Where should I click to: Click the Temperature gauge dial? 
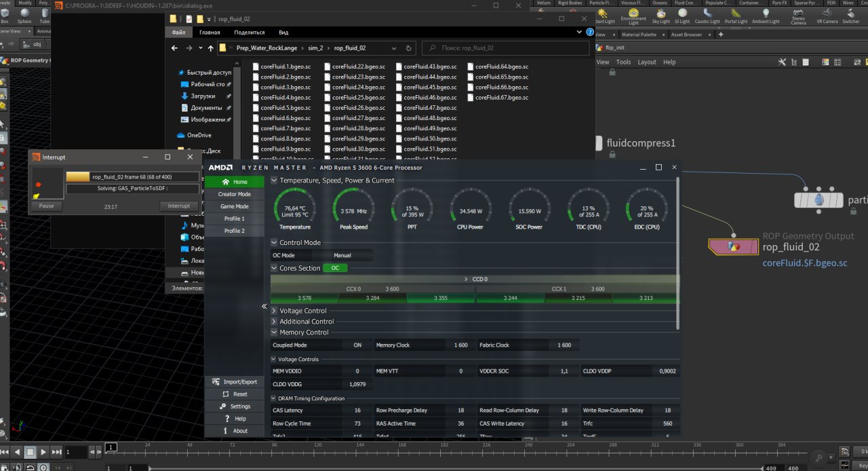295,205
